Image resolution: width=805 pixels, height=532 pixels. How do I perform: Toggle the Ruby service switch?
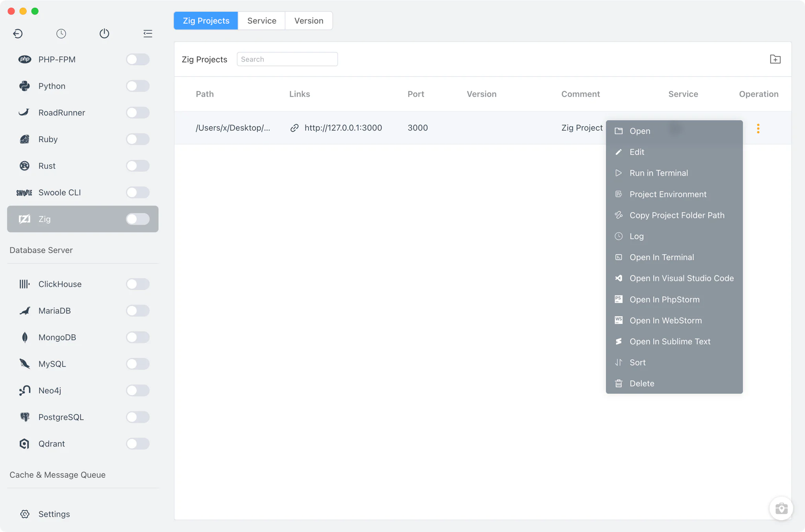138,139
